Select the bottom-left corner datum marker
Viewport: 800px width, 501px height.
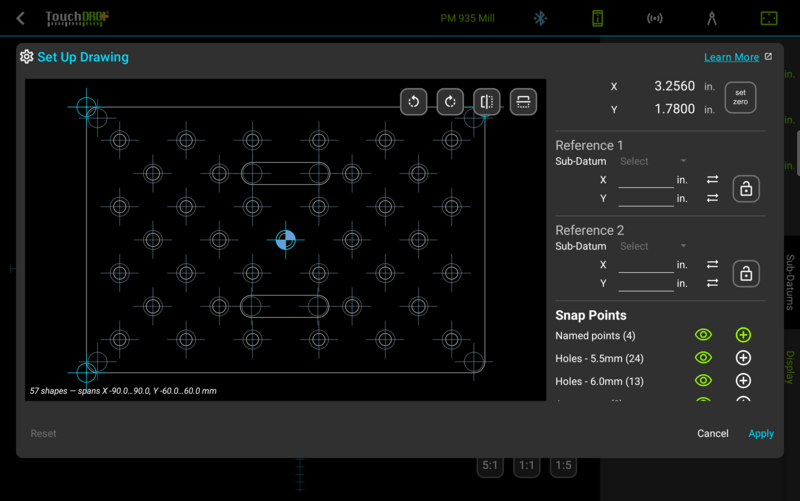point(86,372)
